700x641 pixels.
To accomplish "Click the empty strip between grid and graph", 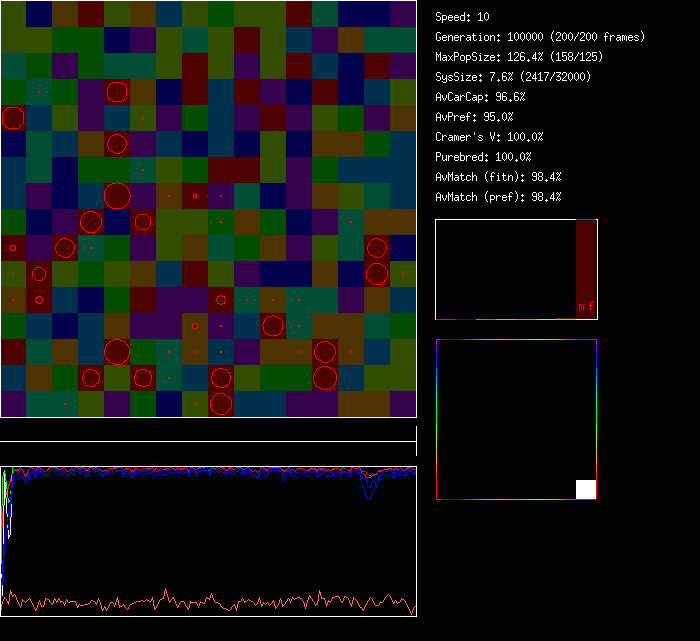I will click(x=208, y=431).
